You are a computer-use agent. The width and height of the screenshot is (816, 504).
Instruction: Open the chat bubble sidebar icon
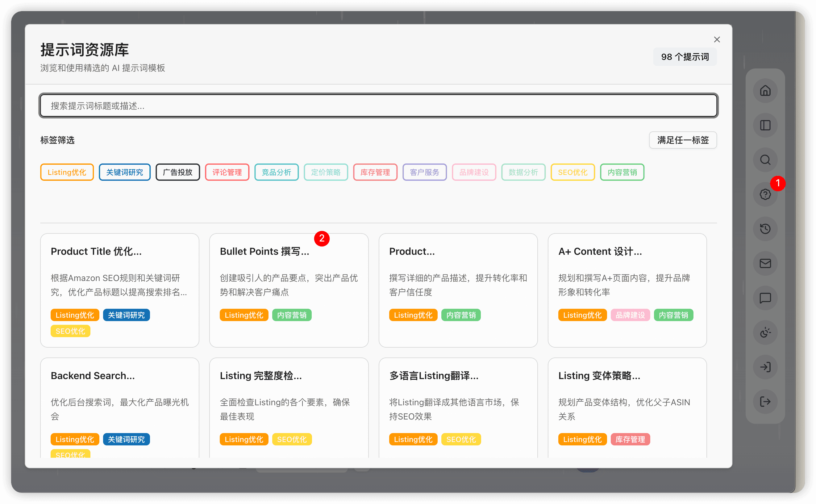point(765,298)
